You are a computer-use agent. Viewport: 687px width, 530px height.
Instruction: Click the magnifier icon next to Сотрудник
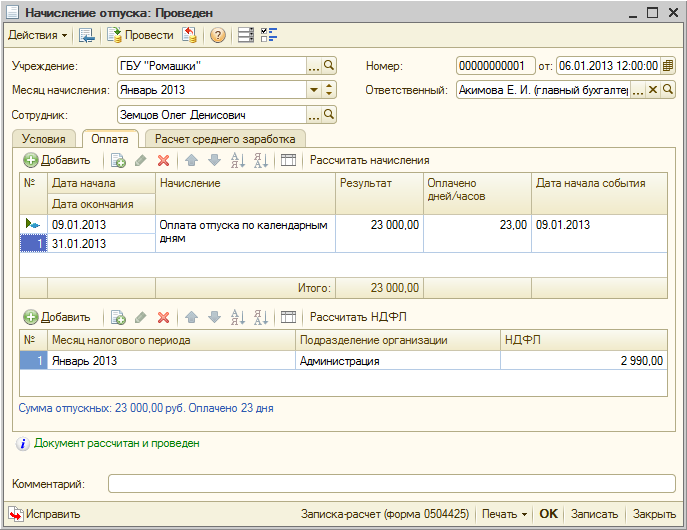pos(329,115)
